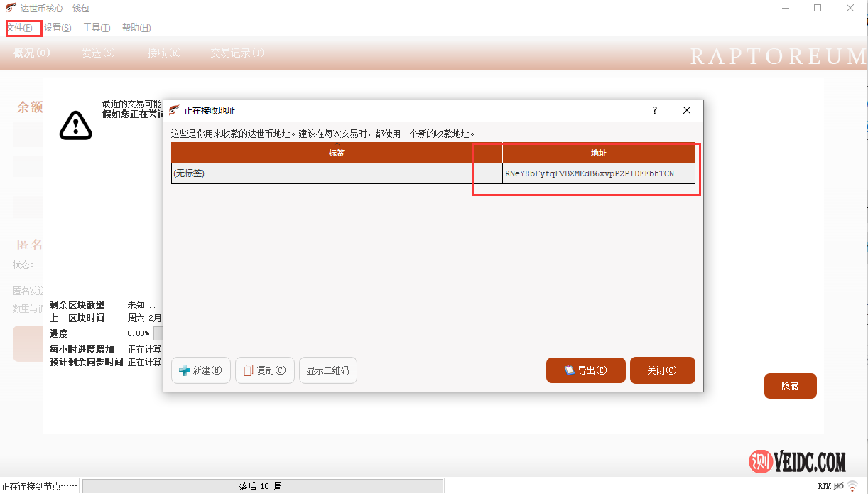Open the 设置(S) menu
This screenshot has height=494, width=868.
[58, 28]
